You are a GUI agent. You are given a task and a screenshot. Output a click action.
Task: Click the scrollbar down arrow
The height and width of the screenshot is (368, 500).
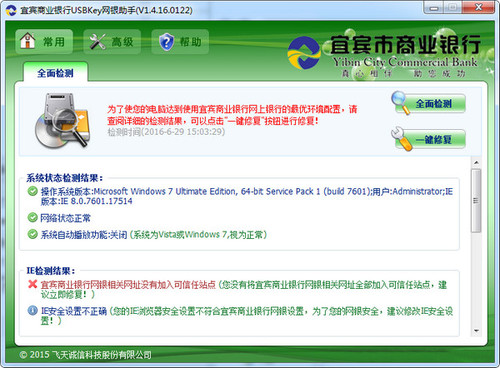476,331
